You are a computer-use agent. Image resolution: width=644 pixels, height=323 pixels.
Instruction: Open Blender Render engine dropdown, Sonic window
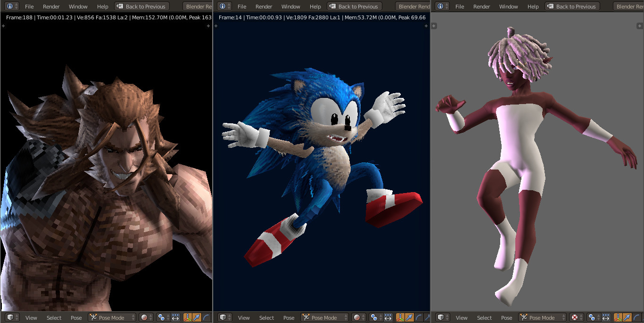413,6
